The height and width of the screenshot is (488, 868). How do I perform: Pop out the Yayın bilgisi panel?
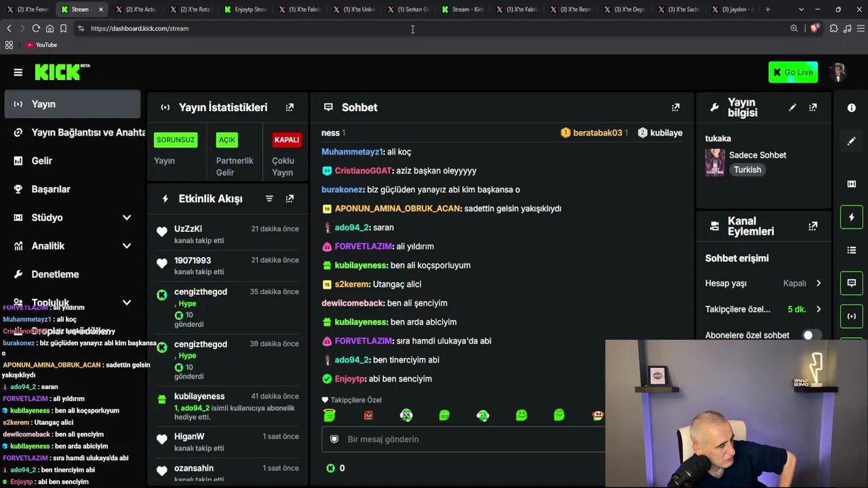pos(812,107)
